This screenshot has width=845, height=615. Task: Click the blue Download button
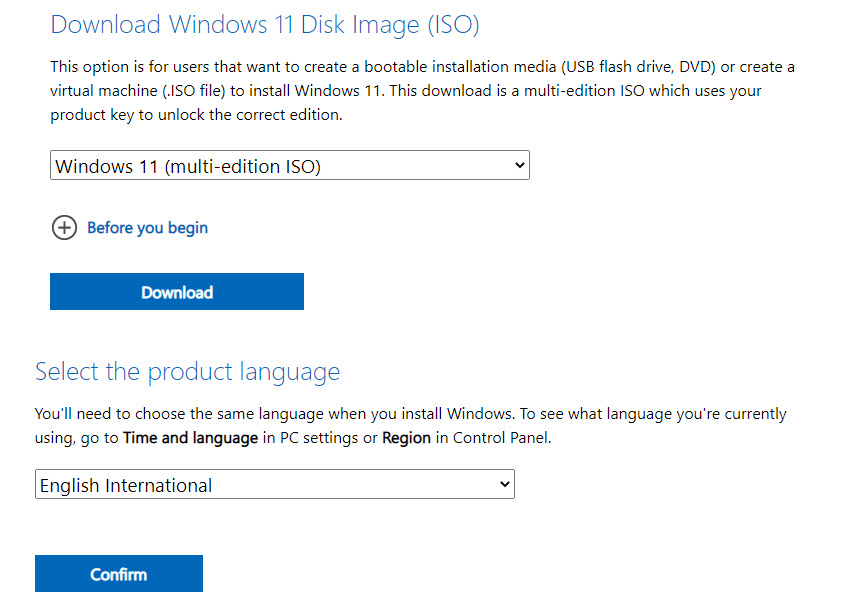177,292
